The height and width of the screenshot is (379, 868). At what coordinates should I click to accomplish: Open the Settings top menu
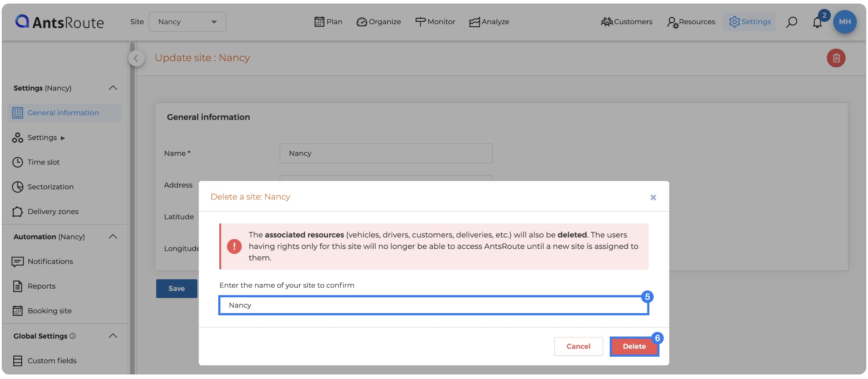coord(750,22)
